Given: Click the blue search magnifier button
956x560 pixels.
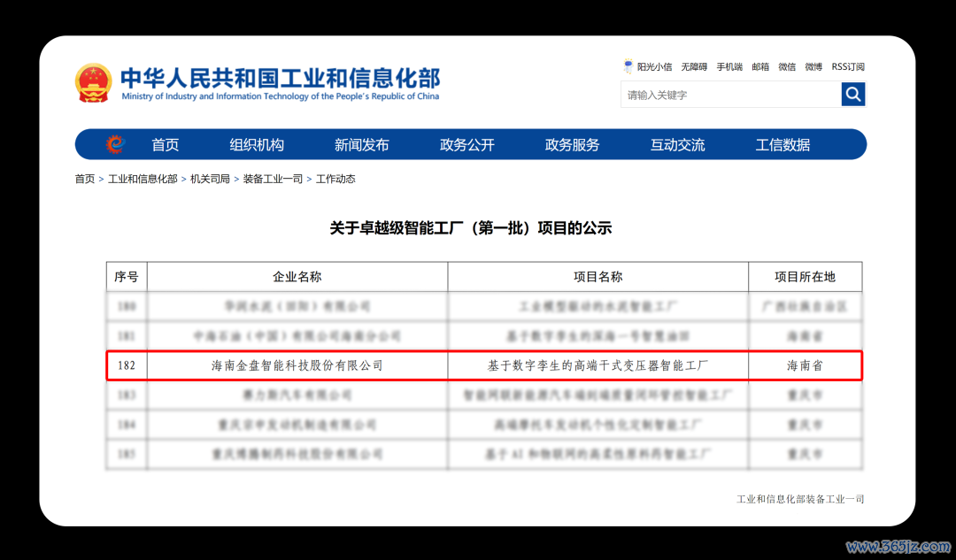Looking at the screenshot, I should point(853,95).
